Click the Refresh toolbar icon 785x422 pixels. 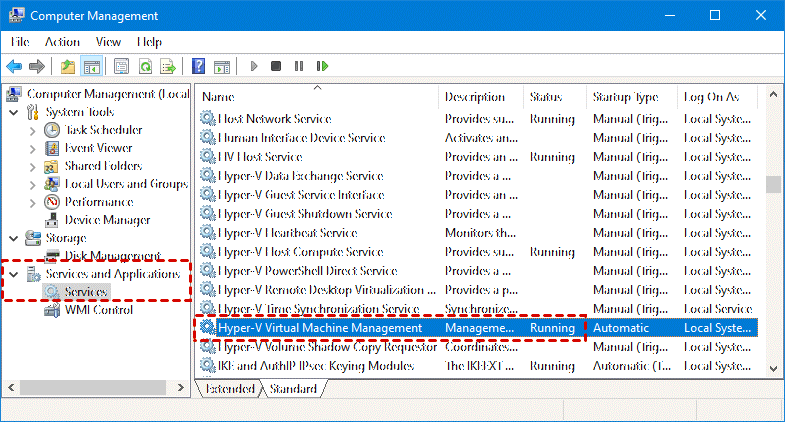click(x=145, y=66)
